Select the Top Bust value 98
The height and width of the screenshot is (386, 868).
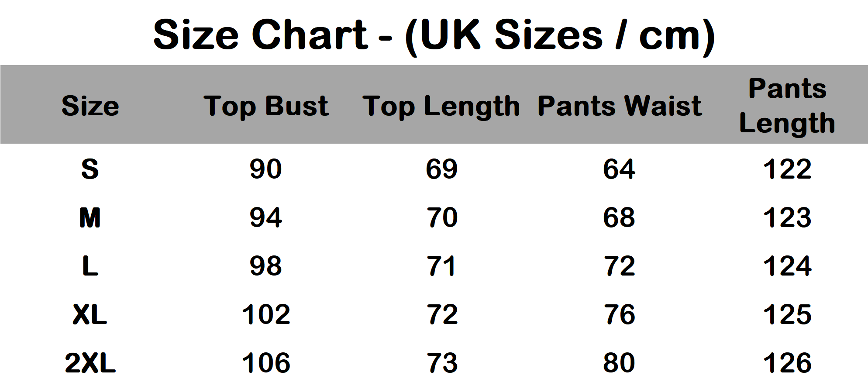pos(266,266)
